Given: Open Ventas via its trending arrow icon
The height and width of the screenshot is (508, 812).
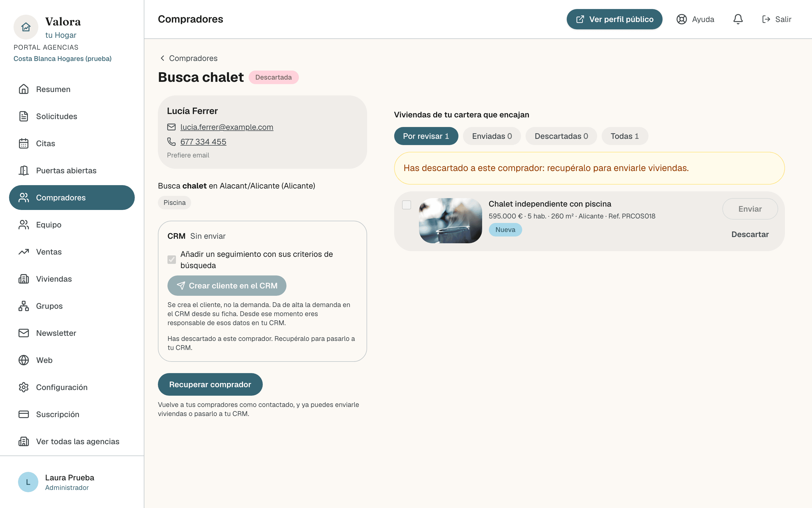Looking at the screenshot, I should 23,252.
